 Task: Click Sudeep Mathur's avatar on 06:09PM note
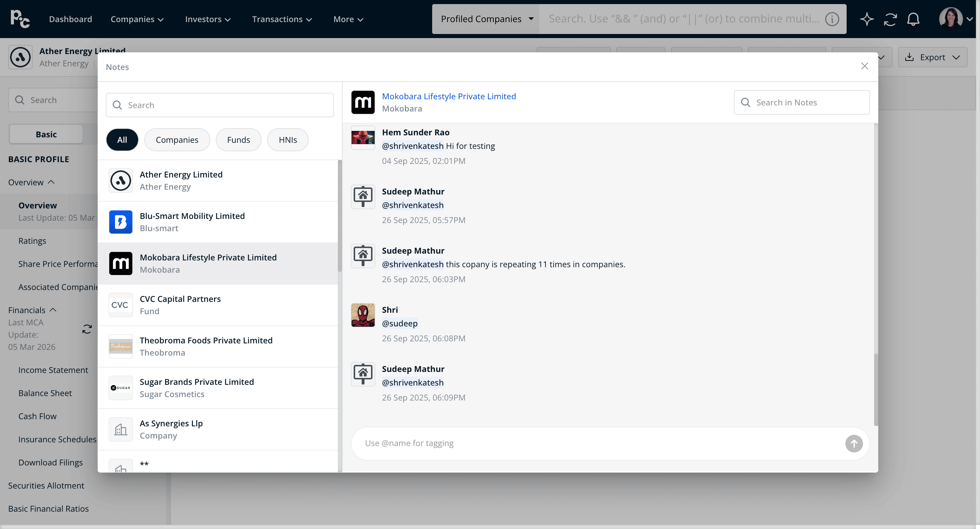(x=362, y=374)
